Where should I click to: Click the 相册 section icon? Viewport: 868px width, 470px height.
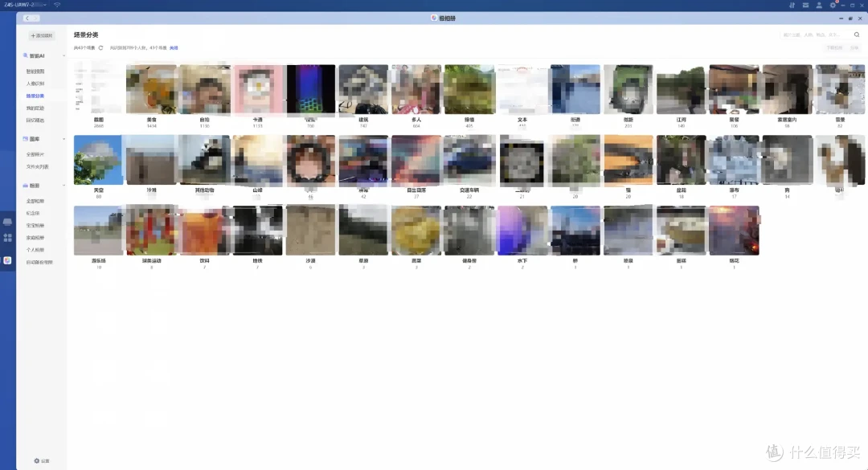[x=26, y=186]
